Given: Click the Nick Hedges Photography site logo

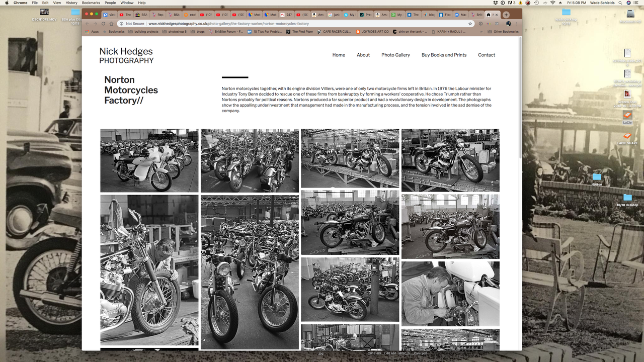Looking at the screenshot, I should (126, 55).
